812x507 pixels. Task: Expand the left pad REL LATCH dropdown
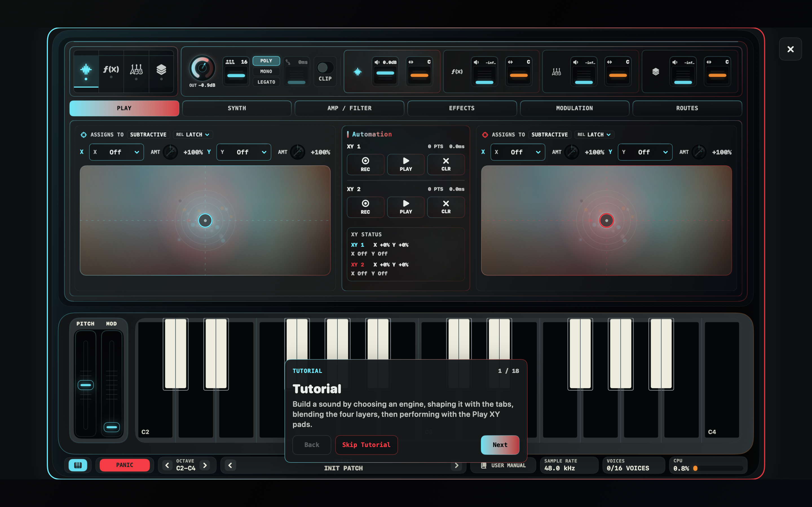tap(193, 134)
